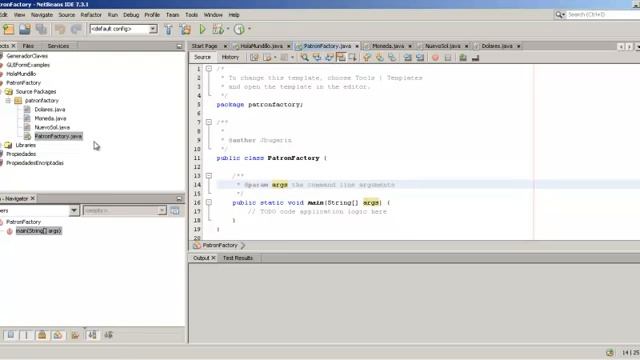Collapse the class Javadoc fold on line 7

coord(209,122)
